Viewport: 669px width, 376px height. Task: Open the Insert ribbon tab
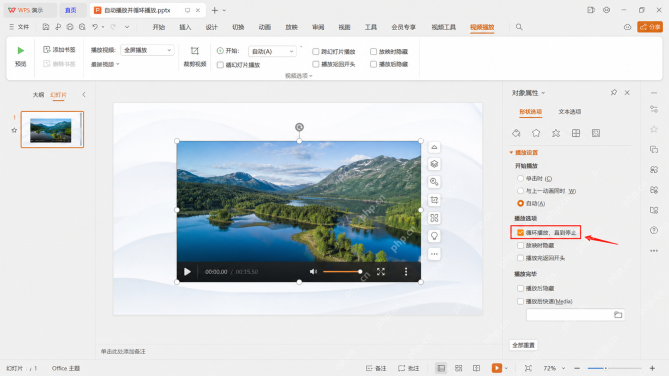point(185,27)
